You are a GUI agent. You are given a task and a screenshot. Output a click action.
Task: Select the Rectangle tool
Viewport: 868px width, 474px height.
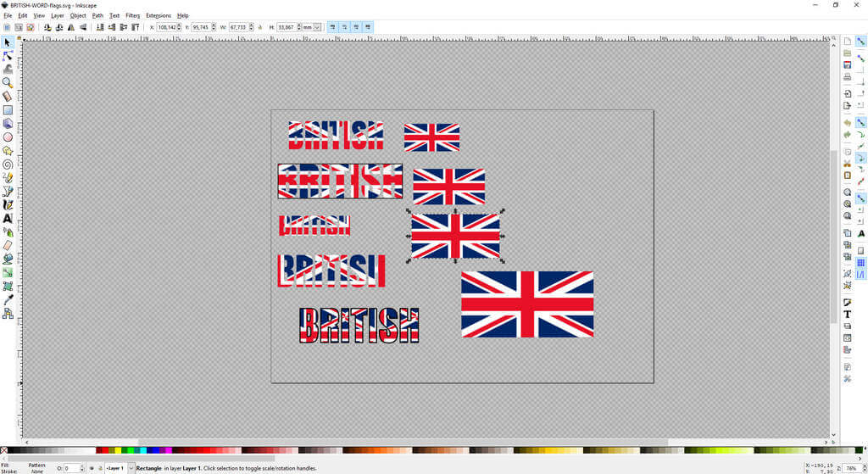point(7,109)
